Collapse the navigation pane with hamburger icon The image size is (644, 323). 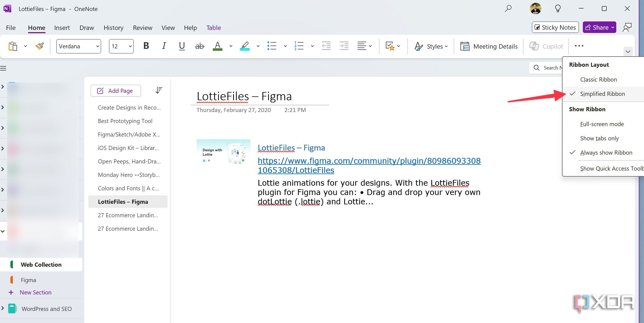click(x=3, y=68)
